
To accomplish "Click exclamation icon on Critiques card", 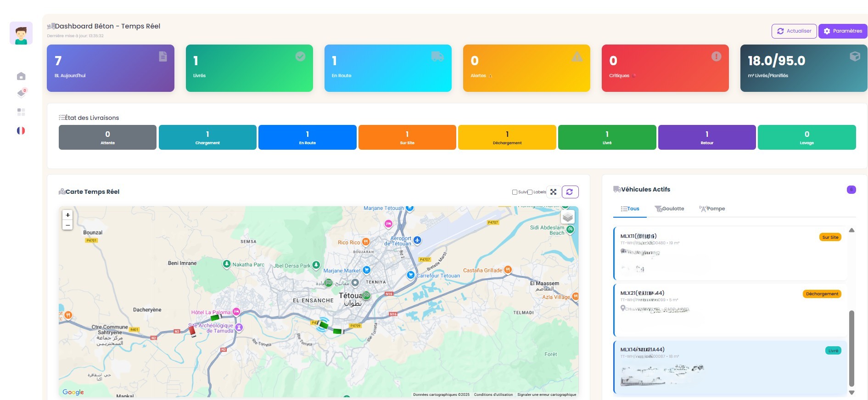I will click(716, 56).
